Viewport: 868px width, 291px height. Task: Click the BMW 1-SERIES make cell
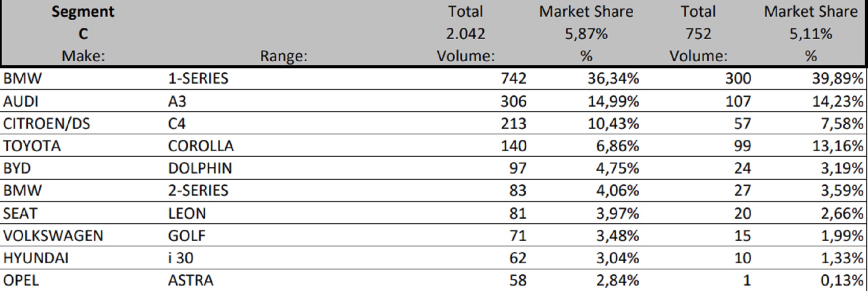click(x=23, y=79)
